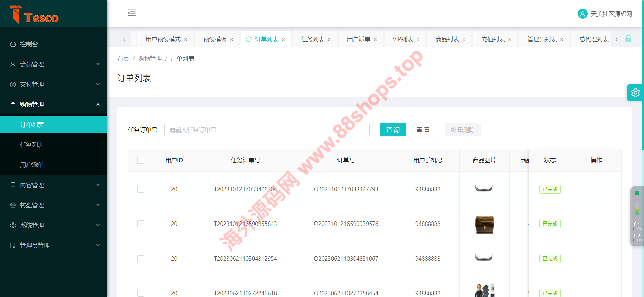Open the settings gear panel
Viewport: 644px width, 297px height.
coord(635,93)
